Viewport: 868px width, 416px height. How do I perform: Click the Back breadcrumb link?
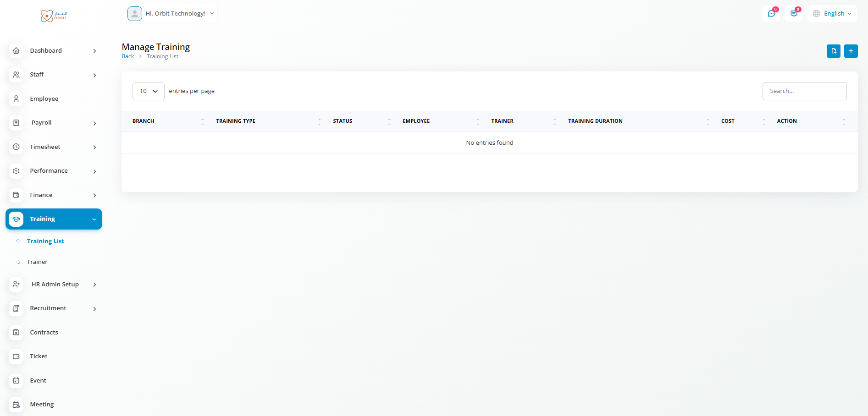(128, 56)
